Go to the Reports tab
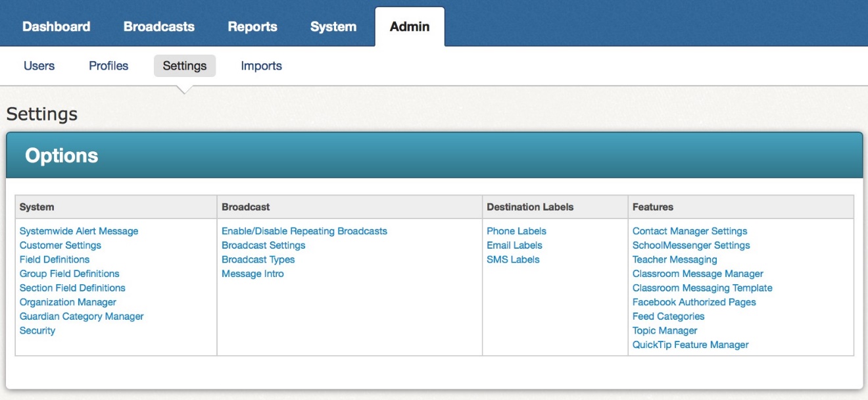This screenshot has height=400, width=868. pyautogui.click(x=252, y=27)
